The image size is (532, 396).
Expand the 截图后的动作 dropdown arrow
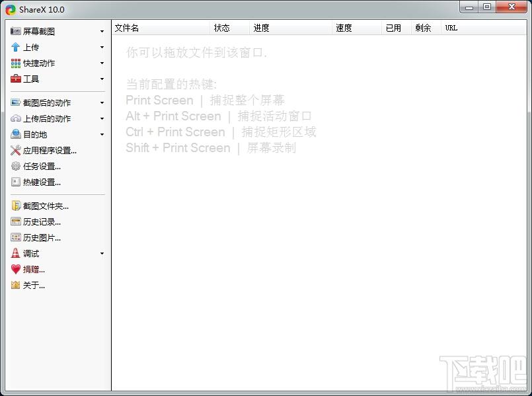(102, 103)
